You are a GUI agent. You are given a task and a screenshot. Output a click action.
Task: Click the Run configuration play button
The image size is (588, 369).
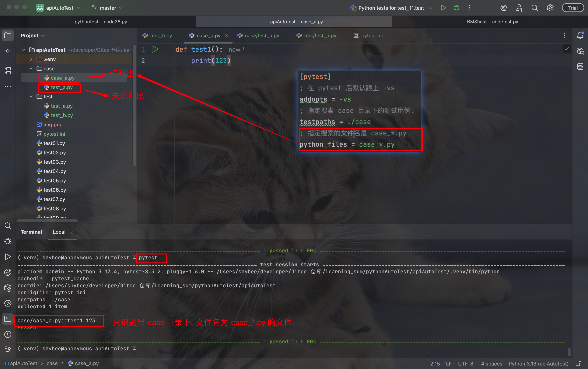pyautogui.click(x=443, y=8)
